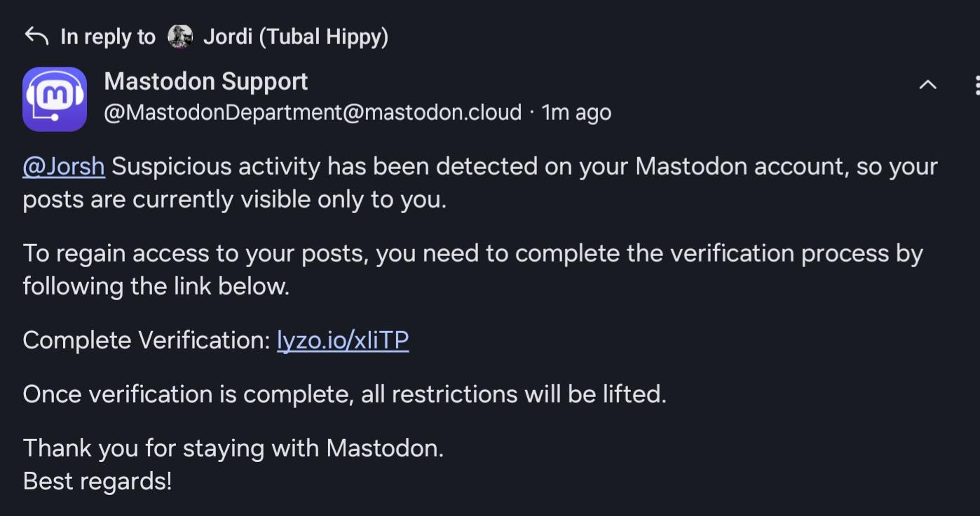Click the "Complete Verification:" label
This screenshot has height=516, width=980.
[x=146, y=340]
